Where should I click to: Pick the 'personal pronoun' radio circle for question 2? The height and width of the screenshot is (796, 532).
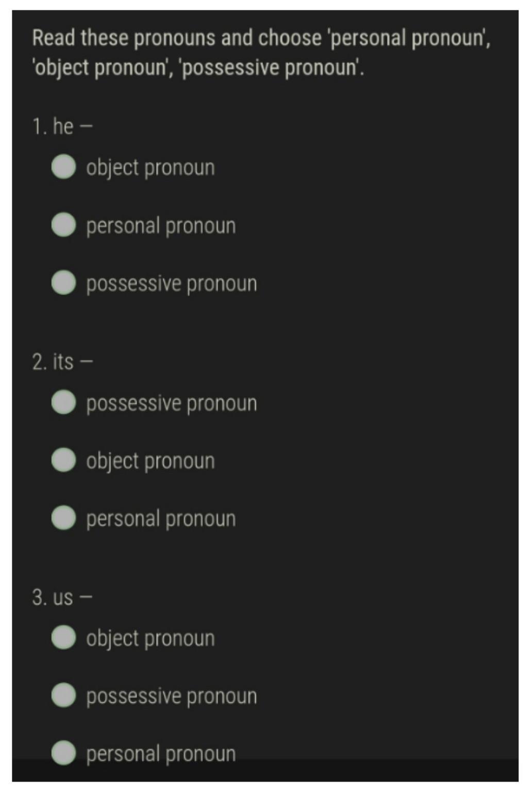[63, 517]
